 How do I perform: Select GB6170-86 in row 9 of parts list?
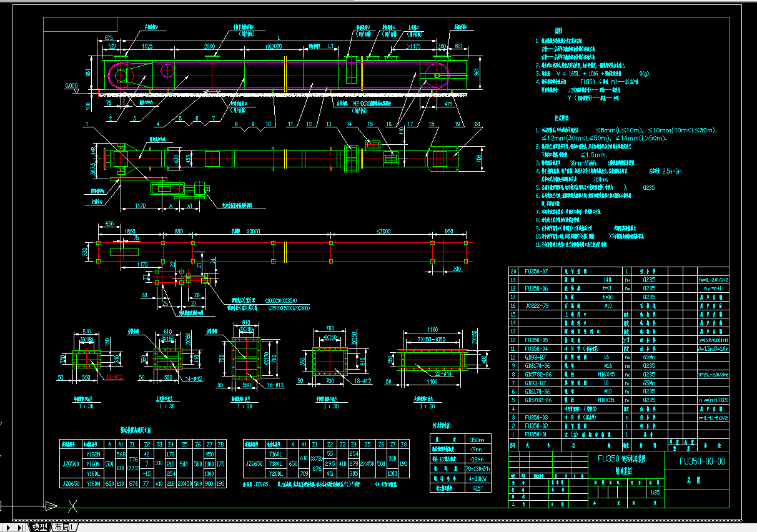tap(538, 365)
